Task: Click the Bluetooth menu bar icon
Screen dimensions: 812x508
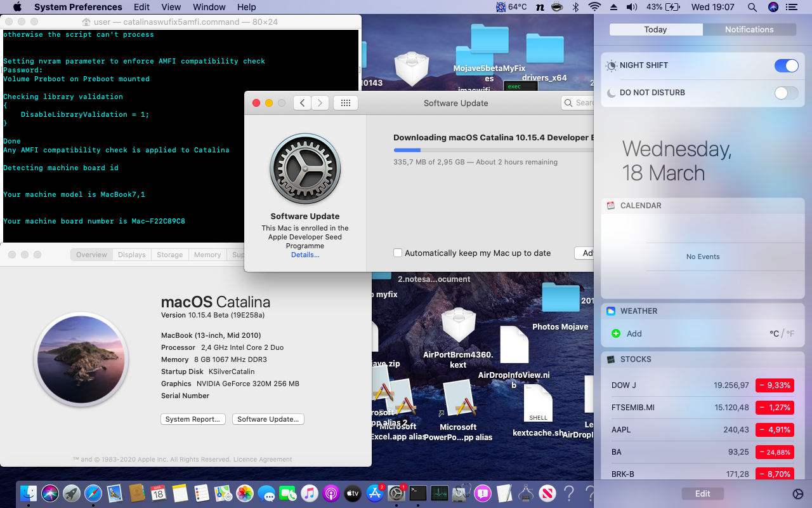Action: coord(576,7)
